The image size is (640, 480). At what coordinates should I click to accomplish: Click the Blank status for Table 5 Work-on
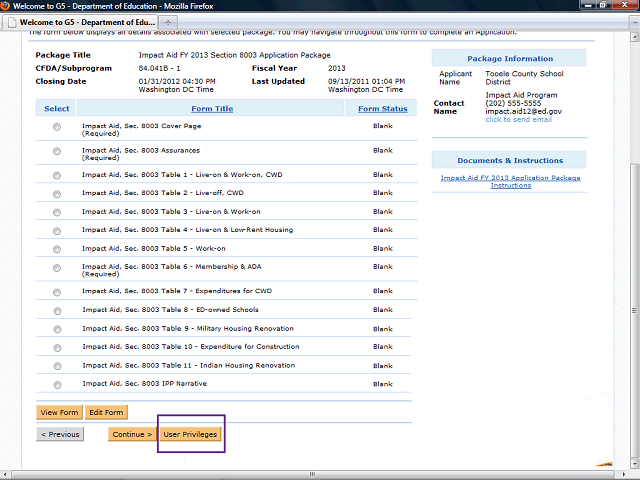tap(382, 249)
